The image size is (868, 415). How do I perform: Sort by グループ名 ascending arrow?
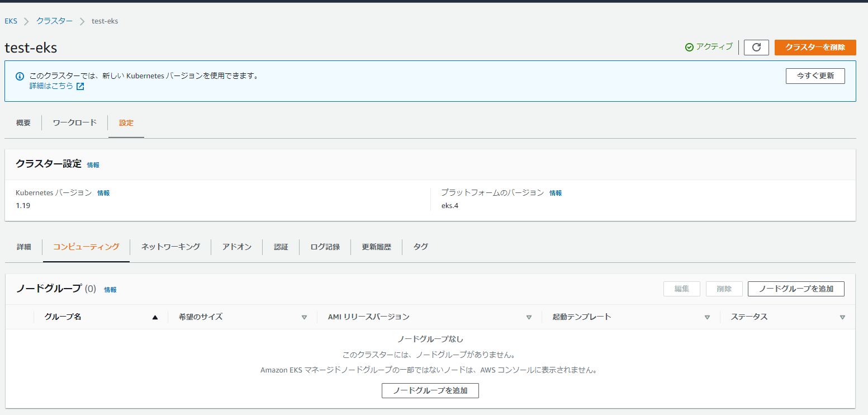coord(155,317)
